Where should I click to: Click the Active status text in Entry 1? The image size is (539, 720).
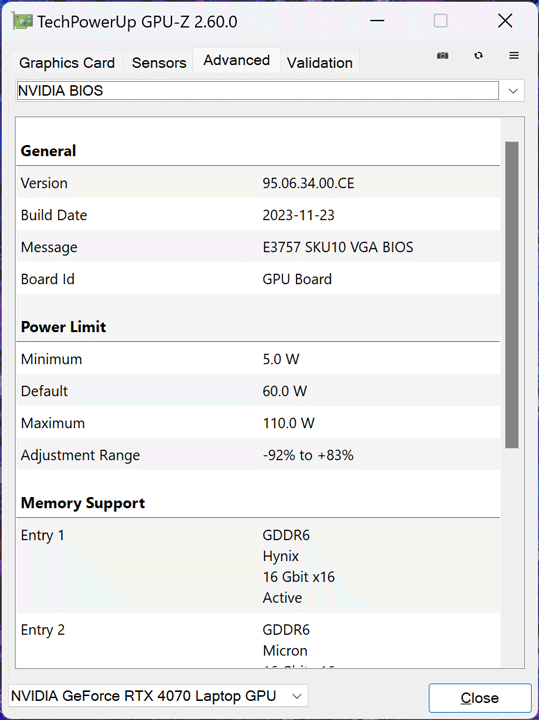pos(282,598)
